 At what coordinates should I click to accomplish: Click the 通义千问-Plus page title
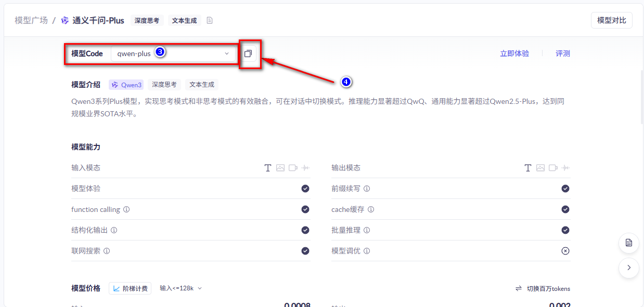(98, 20)
